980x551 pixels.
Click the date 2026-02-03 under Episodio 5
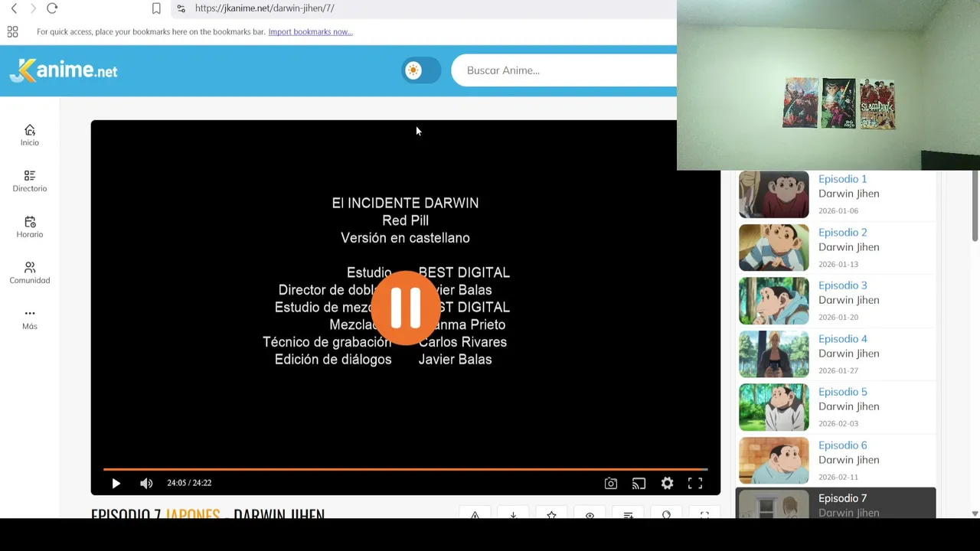838,424
